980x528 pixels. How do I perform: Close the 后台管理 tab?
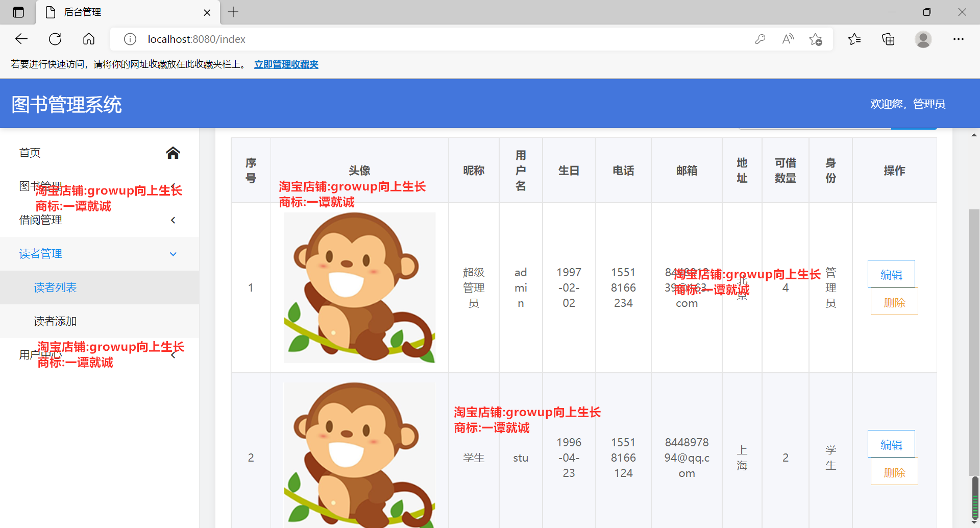click(207, 12)
